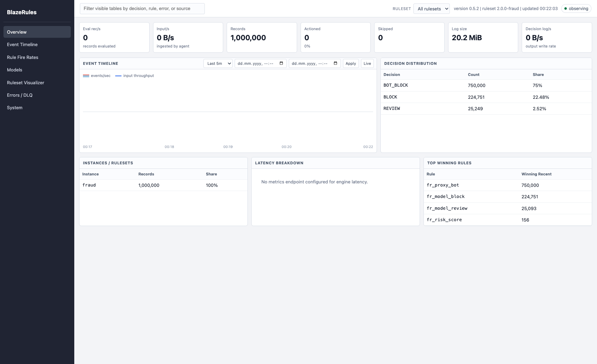Click the BlazeRules logo title
This screenshot has width=597, height=364.
point(22,12)
